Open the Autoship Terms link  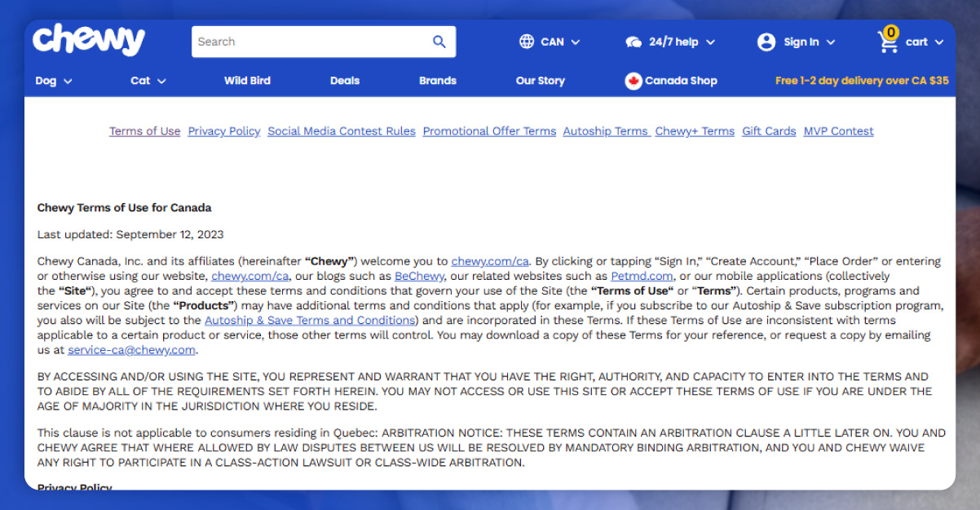pos(605,131)
